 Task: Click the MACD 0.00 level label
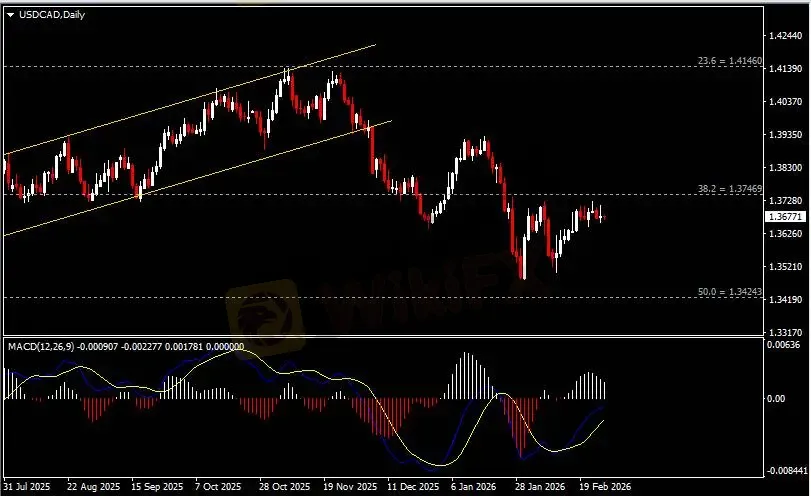[x=776, y=399]
